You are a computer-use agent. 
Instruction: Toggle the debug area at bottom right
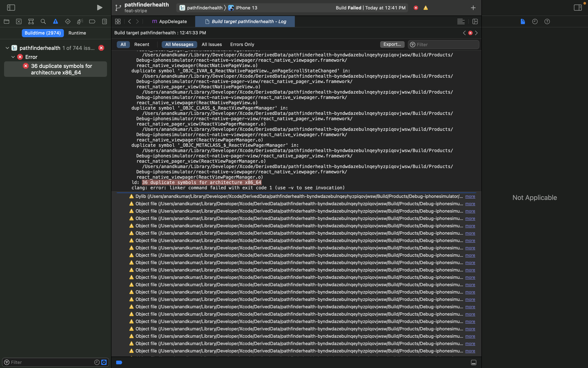pyautogui.click(x=473, y=362)
